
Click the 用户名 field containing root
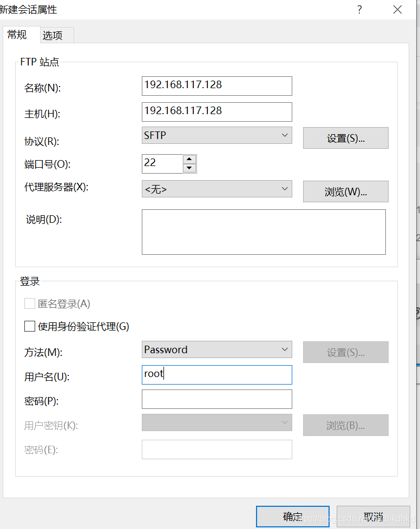coord(216,374)
